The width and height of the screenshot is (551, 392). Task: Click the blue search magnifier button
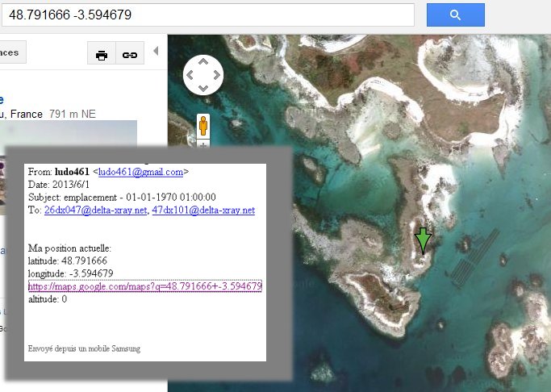coord(455,15)
